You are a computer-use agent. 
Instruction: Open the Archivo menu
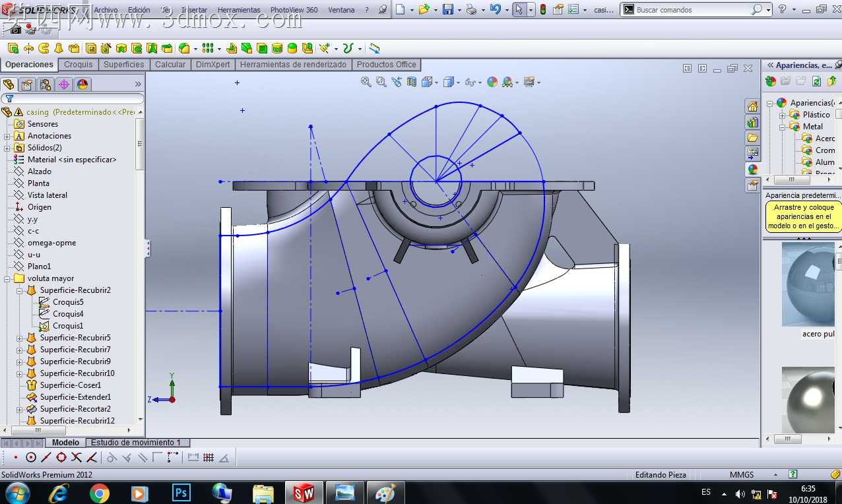click(x=106, y=10)
